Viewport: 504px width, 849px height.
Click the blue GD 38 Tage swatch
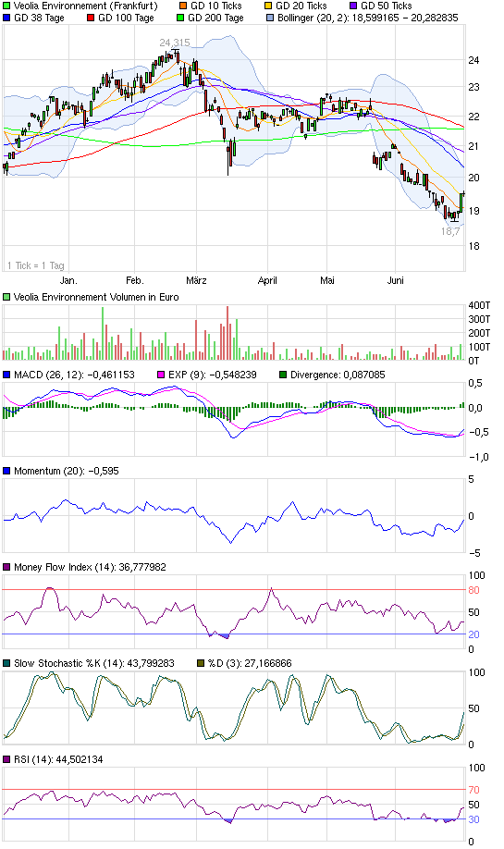click(x=6, y=18)
